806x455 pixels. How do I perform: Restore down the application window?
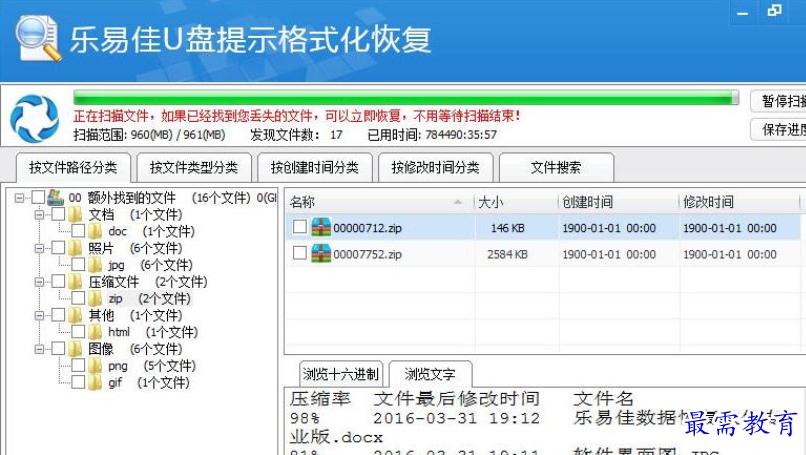pos(775,11)
